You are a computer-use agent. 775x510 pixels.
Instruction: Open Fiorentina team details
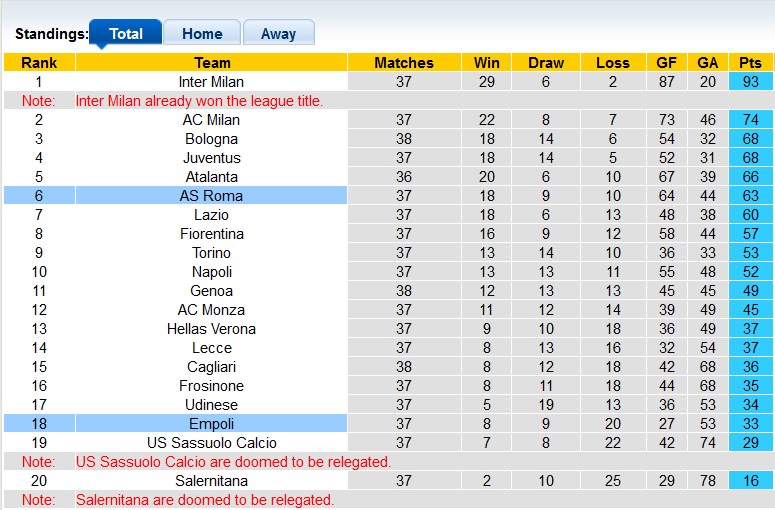(x=211, y=234)
